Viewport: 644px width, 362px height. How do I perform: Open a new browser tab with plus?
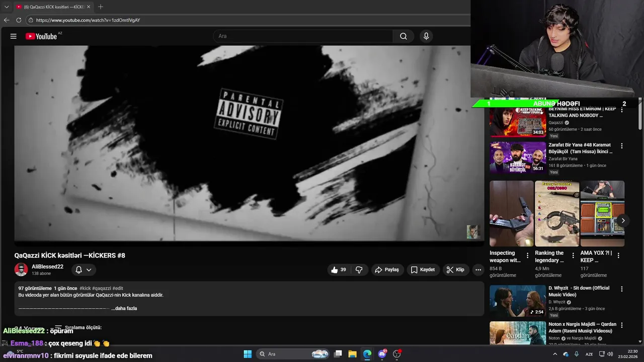click(x=101, y=7)
